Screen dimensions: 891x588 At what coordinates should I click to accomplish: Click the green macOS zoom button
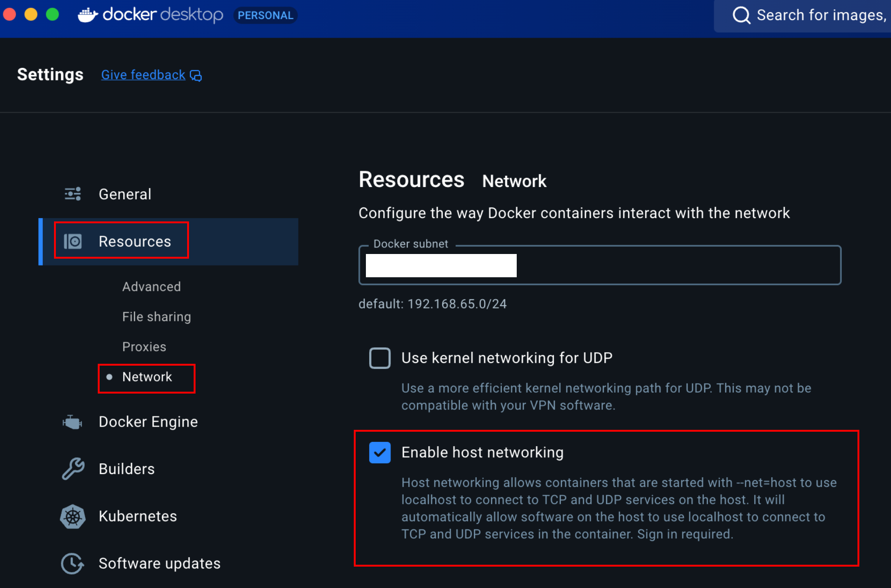coord(53,14)
